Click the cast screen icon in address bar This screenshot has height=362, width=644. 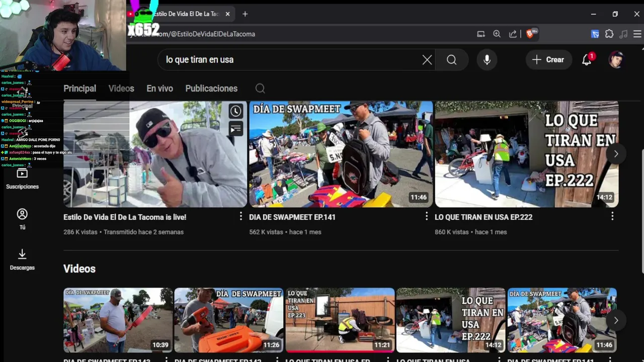click(481, 34)
